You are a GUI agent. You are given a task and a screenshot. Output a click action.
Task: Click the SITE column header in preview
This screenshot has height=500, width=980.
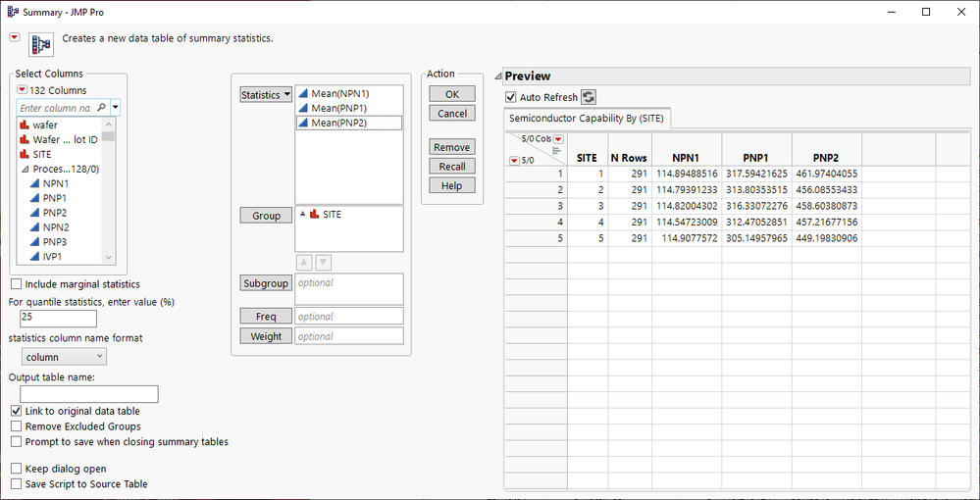pos(587,158)
